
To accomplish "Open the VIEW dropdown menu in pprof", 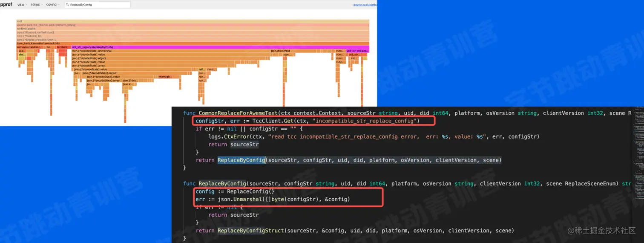I will [x=21, y=4].
